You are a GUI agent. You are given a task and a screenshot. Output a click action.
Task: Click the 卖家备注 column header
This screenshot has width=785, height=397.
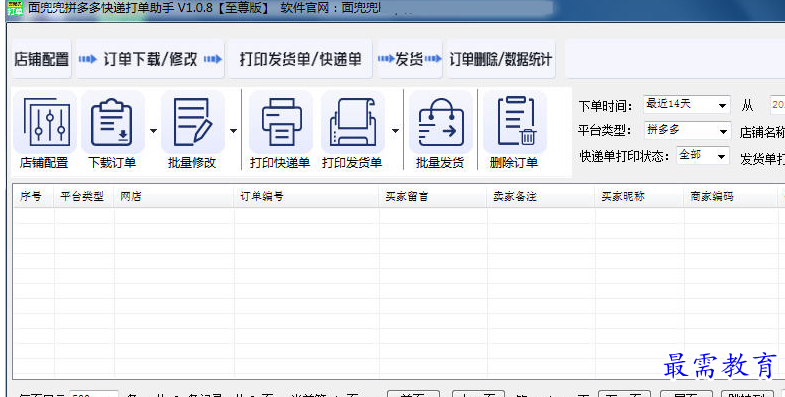pyautogui.click(x=541, y=196)
